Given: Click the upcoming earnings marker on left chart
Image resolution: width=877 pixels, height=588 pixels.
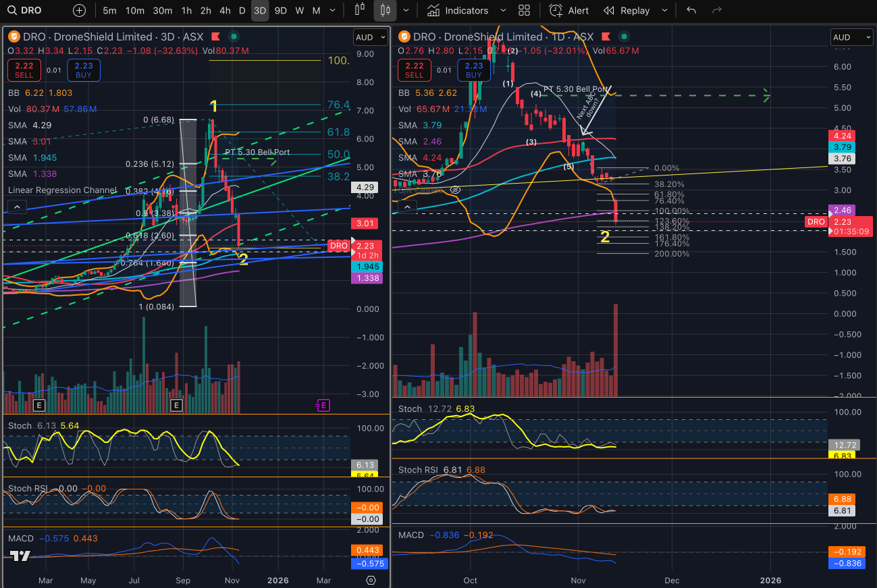Looking at the screenshot, I should (x=323, y=405).
